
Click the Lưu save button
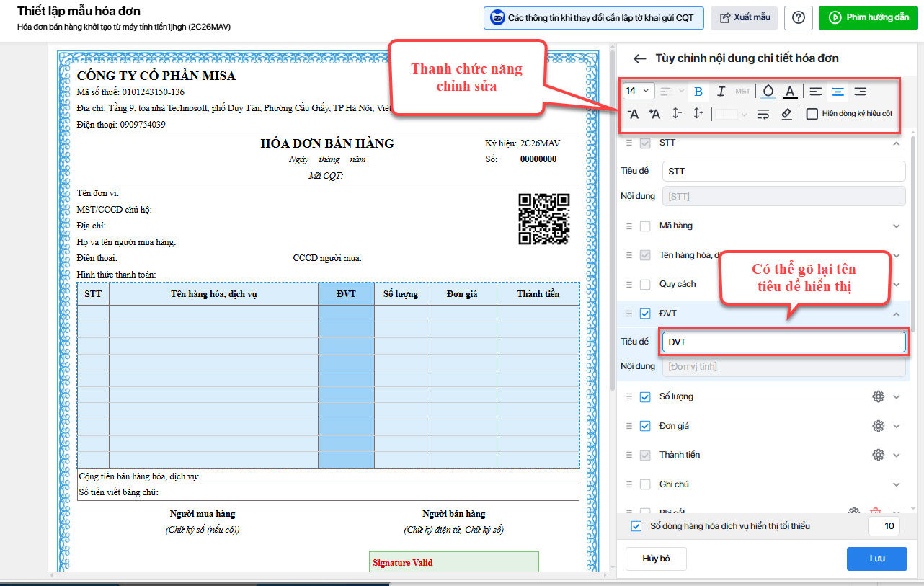point(876,559)
